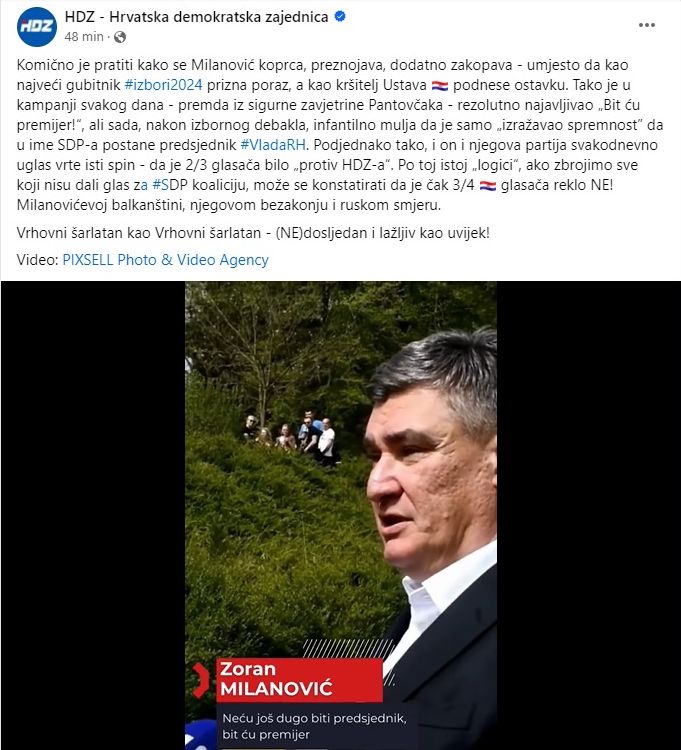Click the Vrhovni šarlatan paragraph text

[253, 233]
